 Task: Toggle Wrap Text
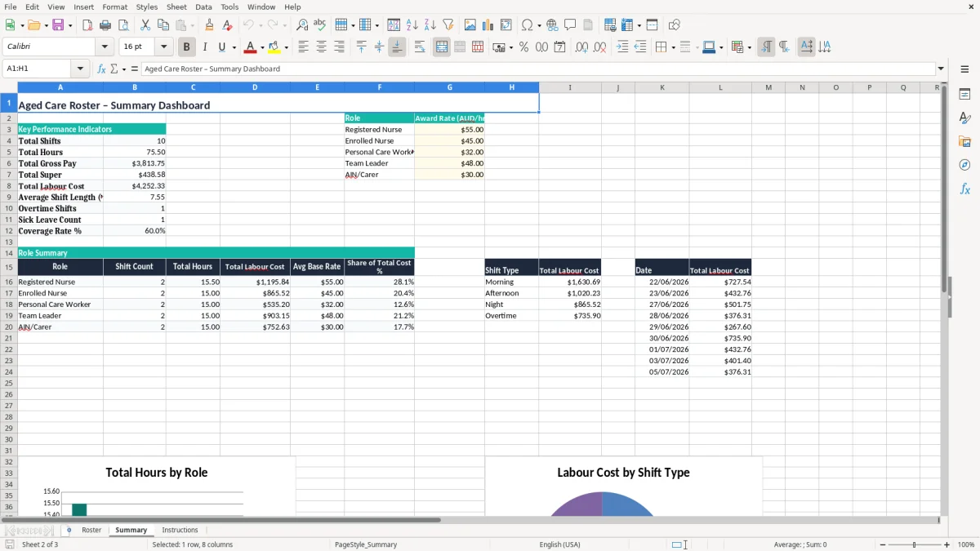pyautogui.click(x=420, y=47)
